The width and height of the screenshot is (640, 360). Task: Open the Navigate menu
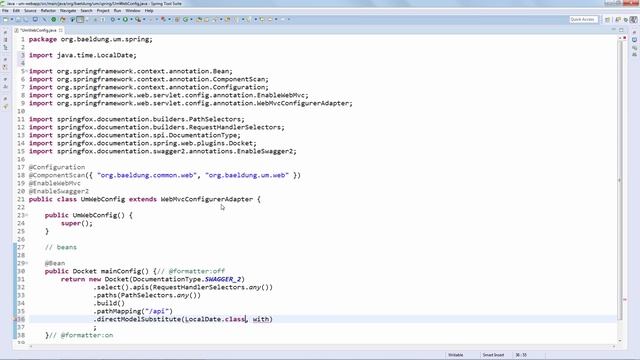coord(68,11)
